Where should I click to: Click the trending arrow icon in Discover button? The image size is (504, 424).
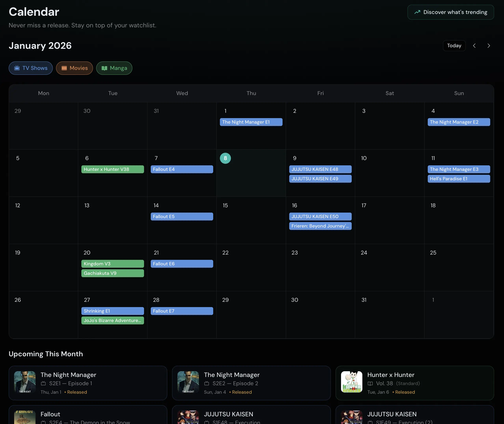tap(417, 12)
